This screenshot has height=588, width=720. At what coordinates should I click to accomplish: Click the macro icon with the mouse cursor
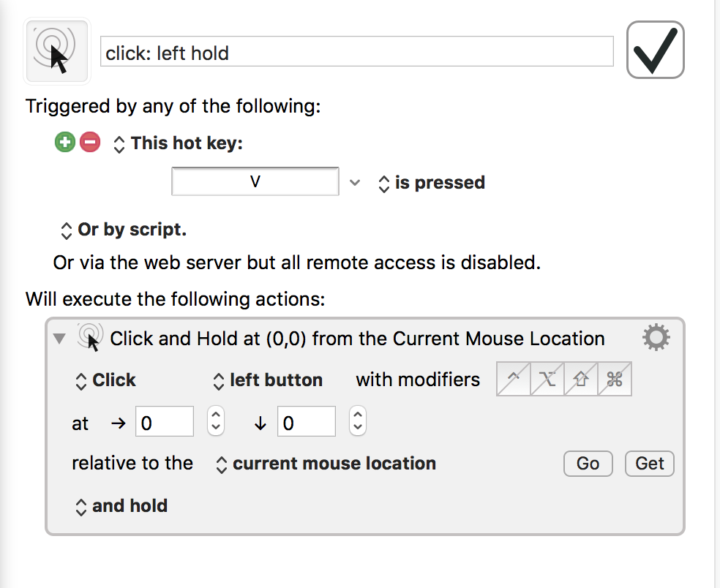(57, 50)
